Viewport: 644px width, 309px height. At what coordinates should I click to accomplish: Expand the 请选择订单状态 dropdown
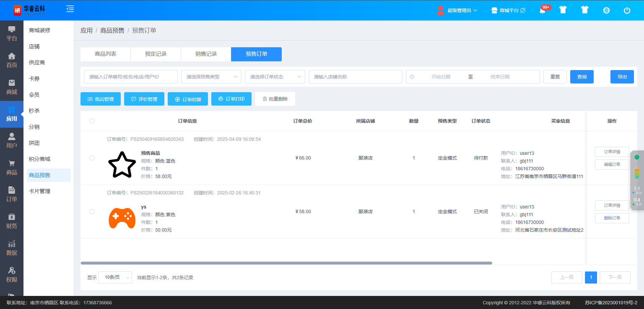(275, 77)
